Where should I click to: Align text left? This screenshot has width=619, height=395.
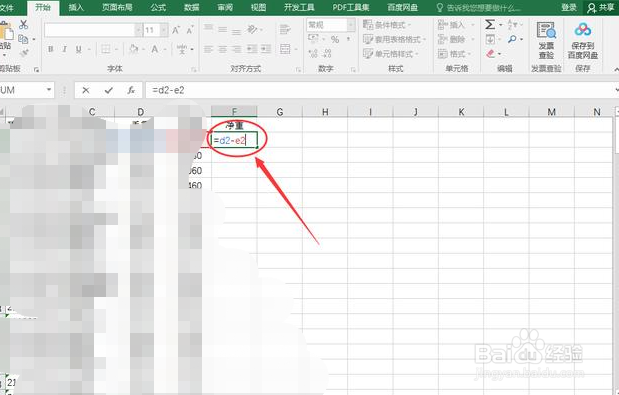(208, 49)
